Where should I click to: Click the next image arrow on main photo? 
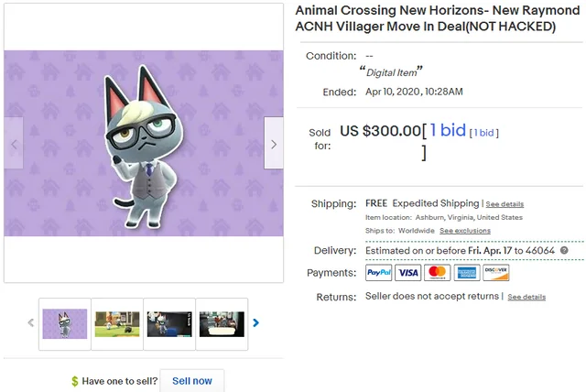tap(273, 144)
